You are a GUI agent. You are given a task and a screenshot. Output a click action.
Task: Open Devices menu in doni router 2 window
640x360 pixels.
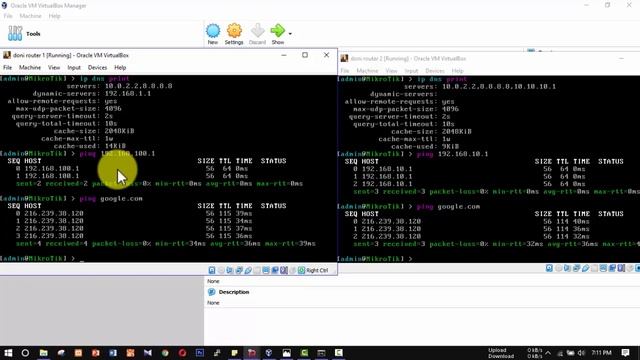tap(435, 71)
